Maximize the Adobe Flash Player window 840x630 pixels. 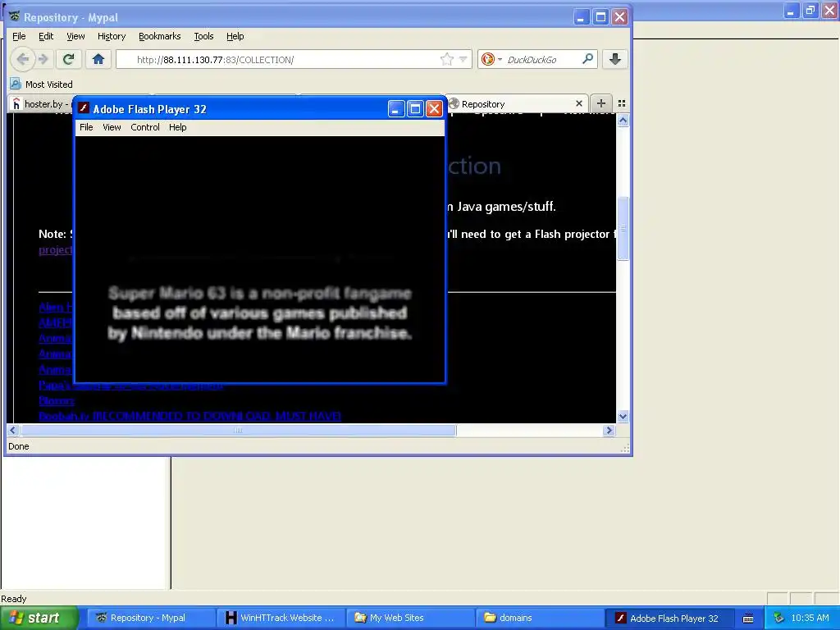415,109
